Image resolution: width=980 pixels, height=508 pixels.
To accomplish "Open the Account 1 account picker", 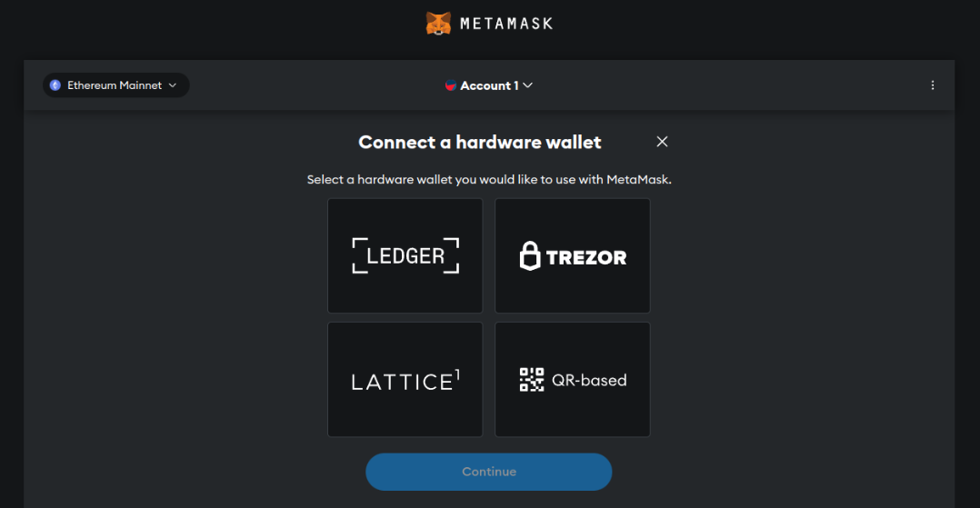I will pyautogui.click(x=489, y=85).
